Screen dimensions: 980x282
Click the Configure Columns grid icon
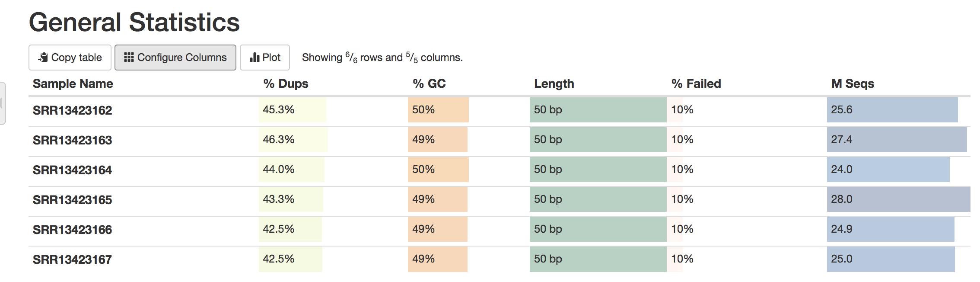(x=129, y=58)
